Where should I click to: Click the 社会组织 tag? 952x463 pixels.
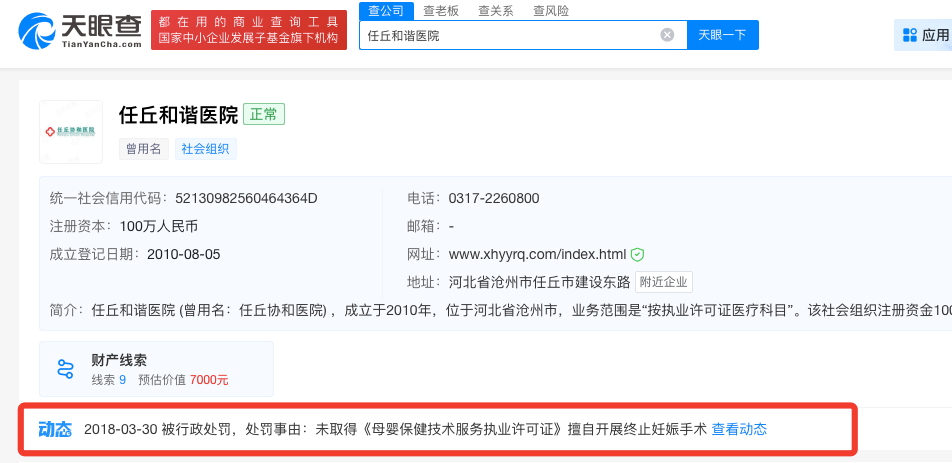[x=206, y=149]
